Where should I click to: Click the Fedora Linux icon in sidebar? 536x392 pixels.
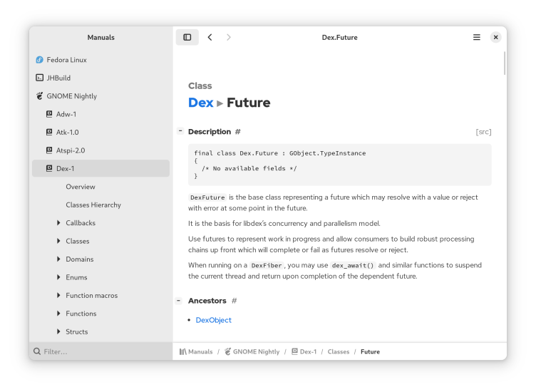point(40,60)
